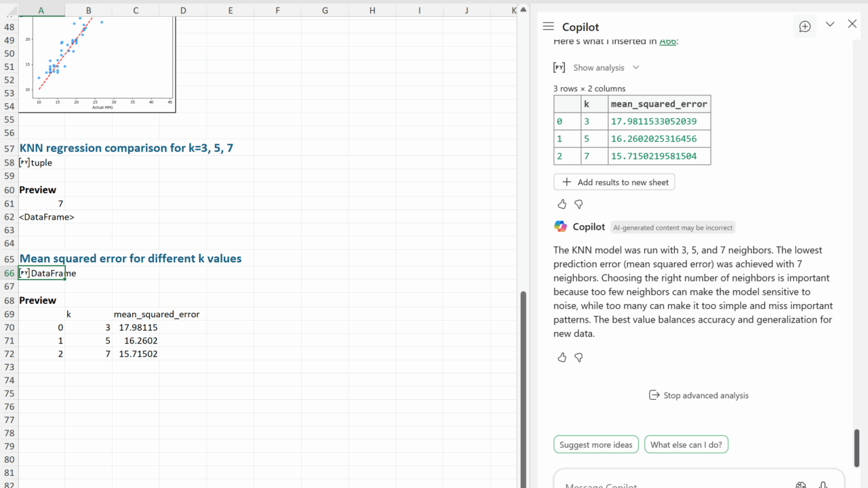This screenshot has width=868, height=488.
Task: Select What else can I do? suggestion
Action: 686,445
